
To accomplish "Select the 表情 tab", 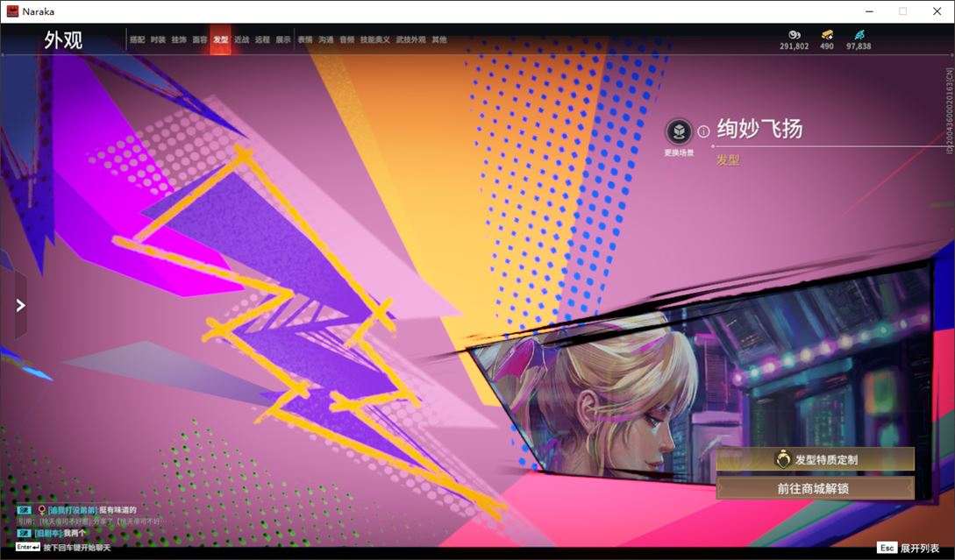I will (305, 39).
